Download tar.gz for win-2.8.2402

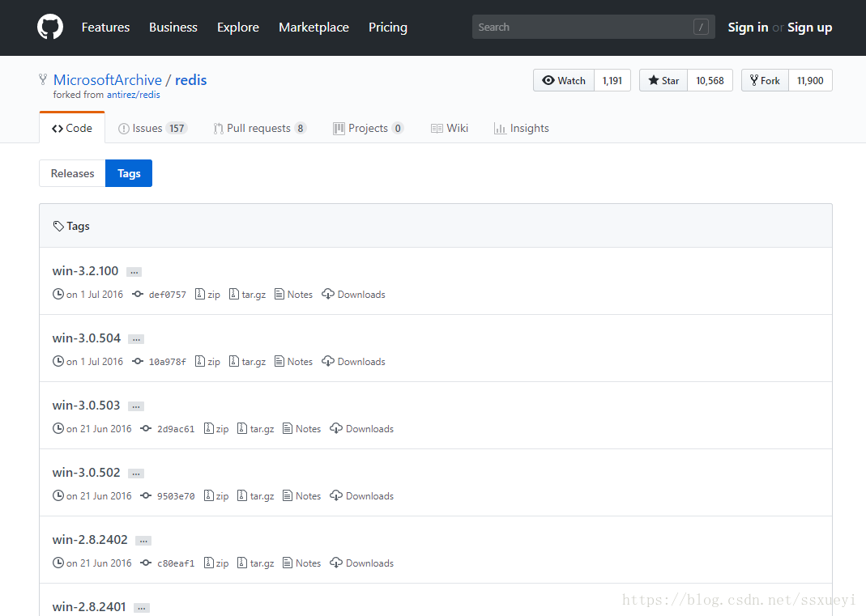pyautogui.click(x=256, y=563)
